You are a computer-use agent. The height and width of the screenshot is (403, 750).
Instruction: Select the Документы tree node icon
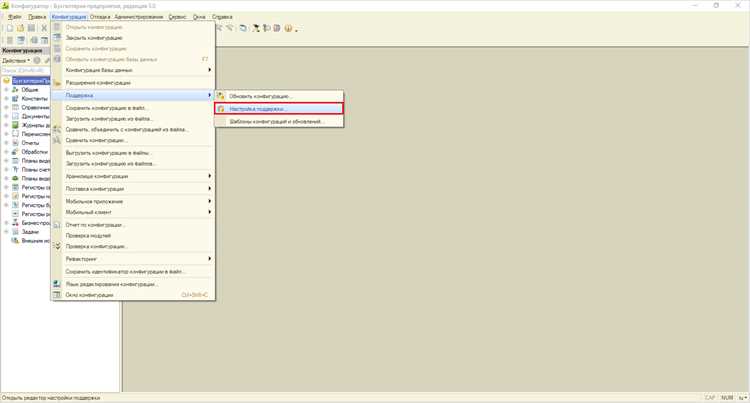pyautogui.click(x=15, y=116)
